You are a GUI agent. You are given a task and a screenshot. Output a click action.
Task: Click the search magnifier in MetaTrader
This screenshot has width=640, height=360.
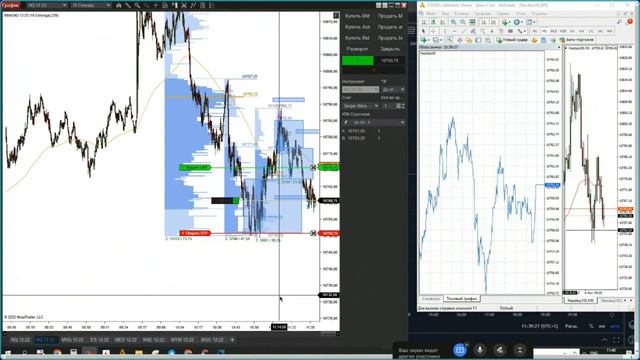pos(619,22)
